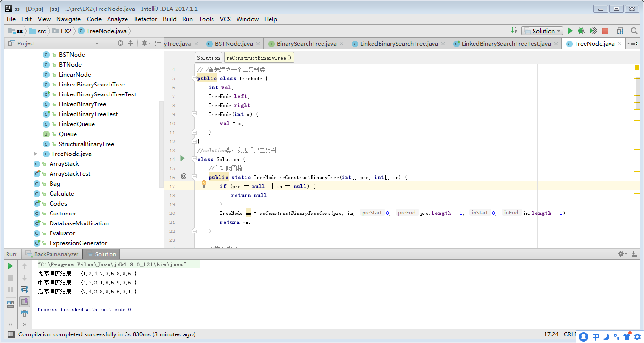The image size is (644, 343).
Task: Stop the process with red square icon
Action: [605, 31]
